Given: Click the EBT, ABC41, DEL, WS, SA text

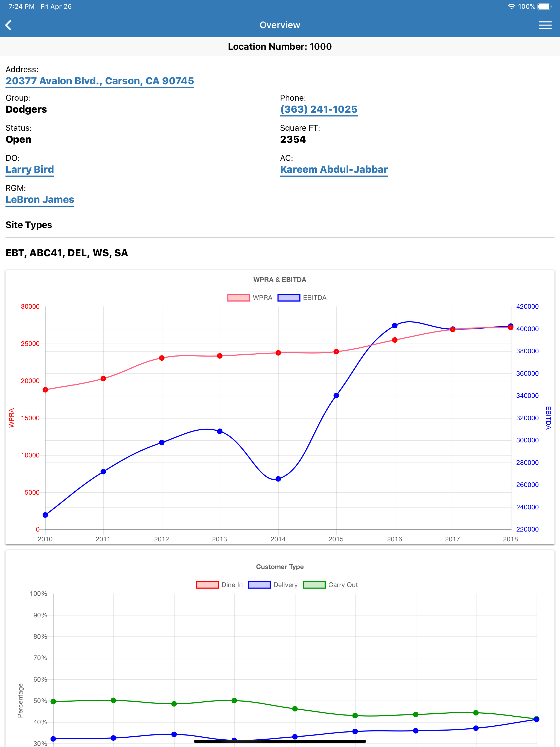Looking at the screenshot, I should (67, 253).
